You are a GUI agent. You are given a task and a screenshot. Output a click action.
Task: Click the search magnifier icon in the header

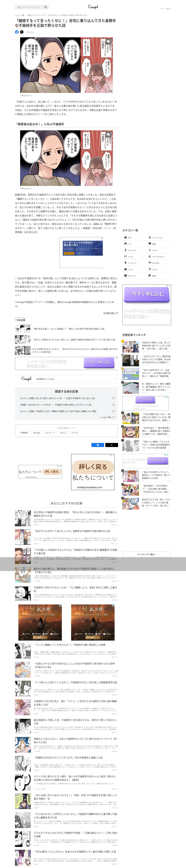click(x=46, y=7)
